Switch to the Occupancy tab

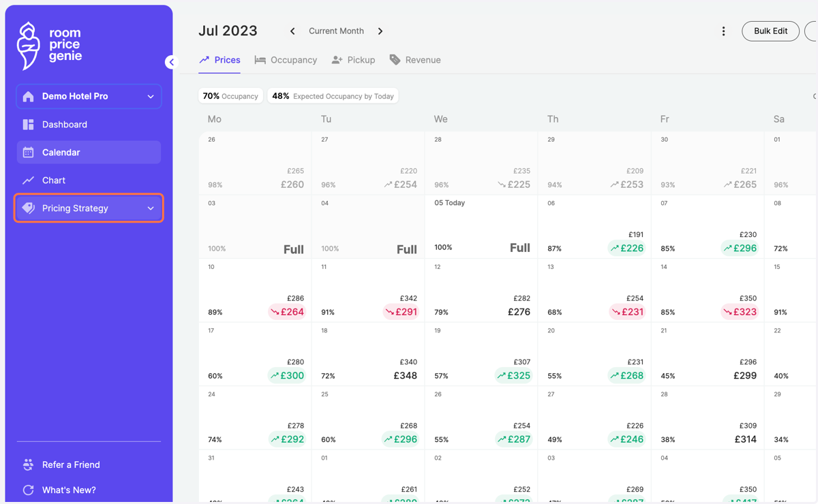(x=286, y=60)
